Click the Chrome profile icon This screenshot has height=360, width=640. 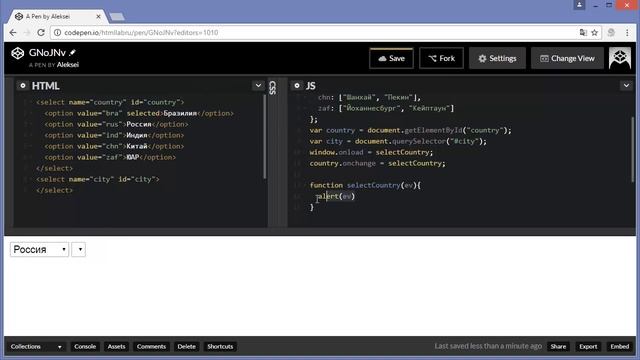[x=579, y=5]
